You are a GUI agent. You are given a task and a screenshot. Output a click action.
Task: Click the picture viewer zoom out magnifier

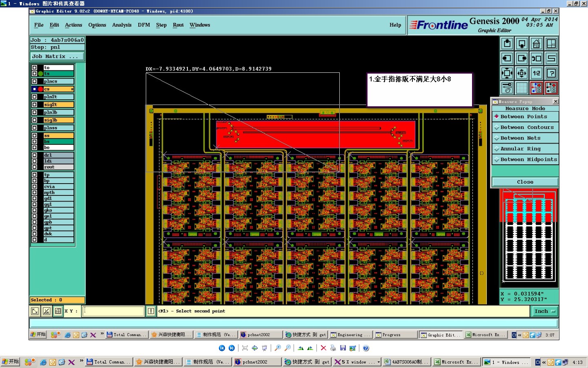pyautogui.click(x=287, y=348)
